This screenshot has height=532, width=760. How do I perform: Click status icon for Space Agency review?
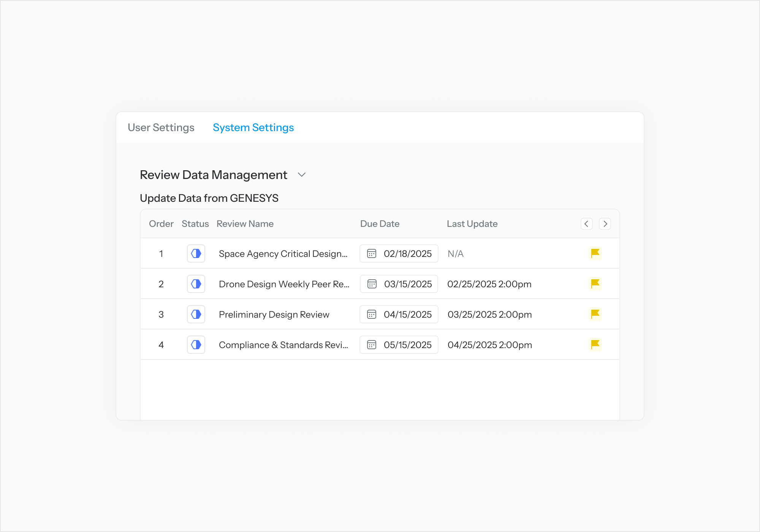coord(196,253)
